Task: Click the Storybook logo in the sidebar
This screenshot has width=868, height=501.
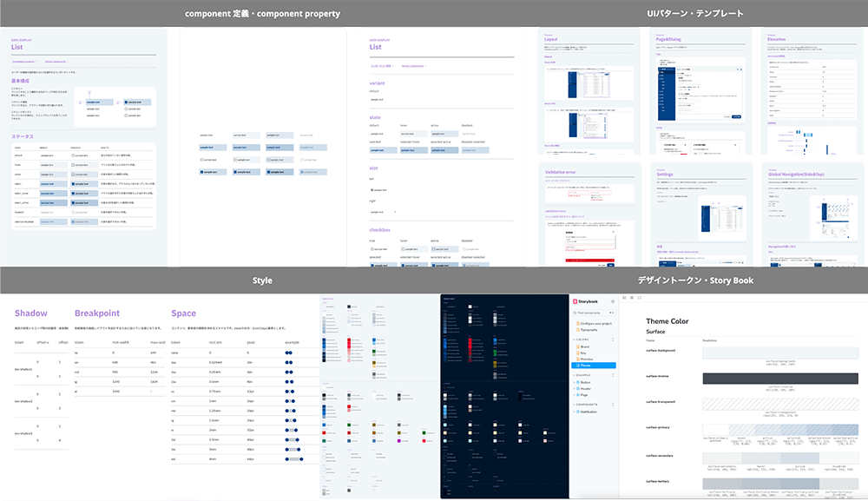Action: point(586,301)
